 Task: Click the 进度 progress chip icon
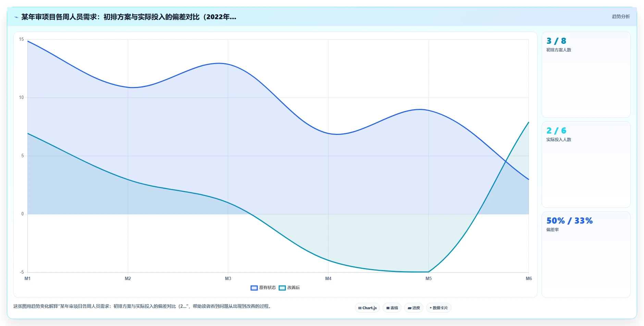tap(409, 308)
